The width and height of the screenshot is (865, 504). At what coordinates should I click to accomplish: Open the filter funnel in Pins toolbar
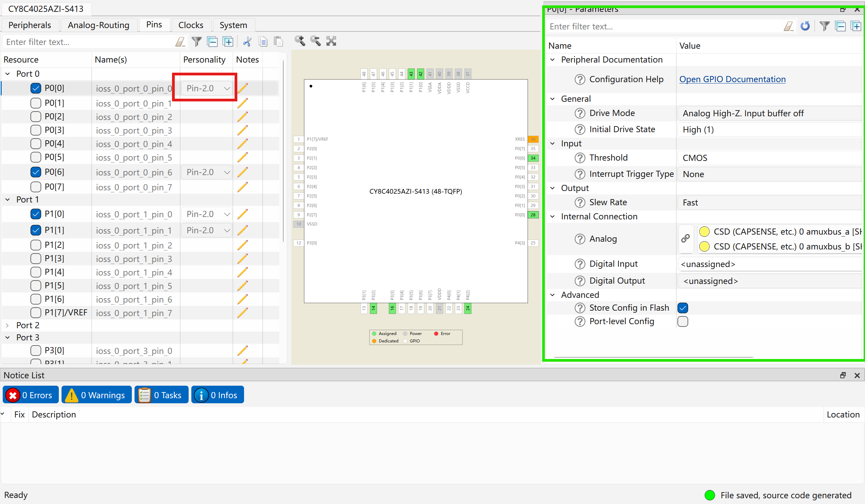[x=197, y=42]
